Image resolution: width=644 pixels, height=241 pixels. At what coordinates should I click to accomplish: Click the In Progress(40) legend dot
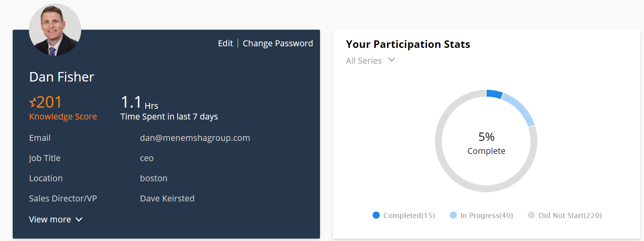[x=453, y=215]
